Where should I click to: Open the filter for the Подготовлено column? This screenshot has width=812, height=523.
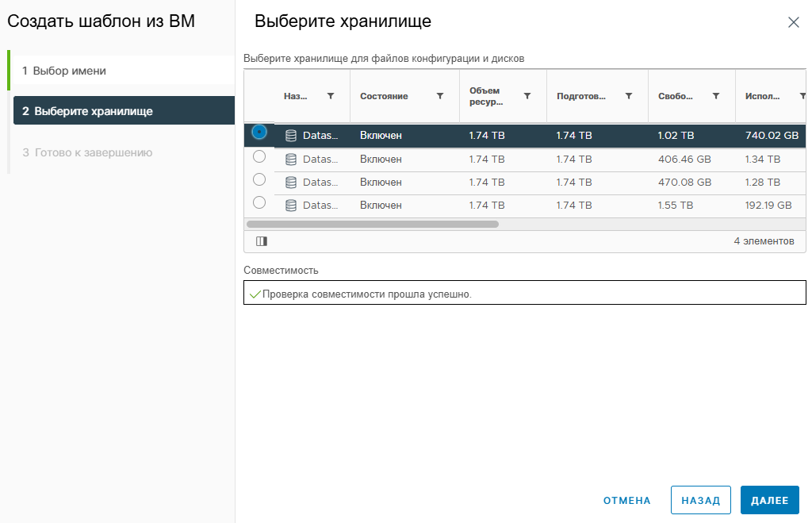click(x=629, y=96)
